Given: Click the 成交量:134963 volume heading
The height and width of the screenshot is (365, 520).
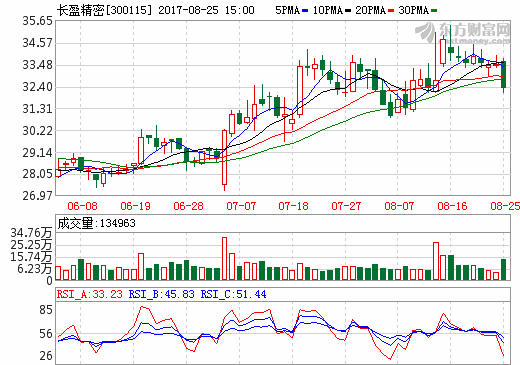Looking at the screenshot, I should (96, 223).
